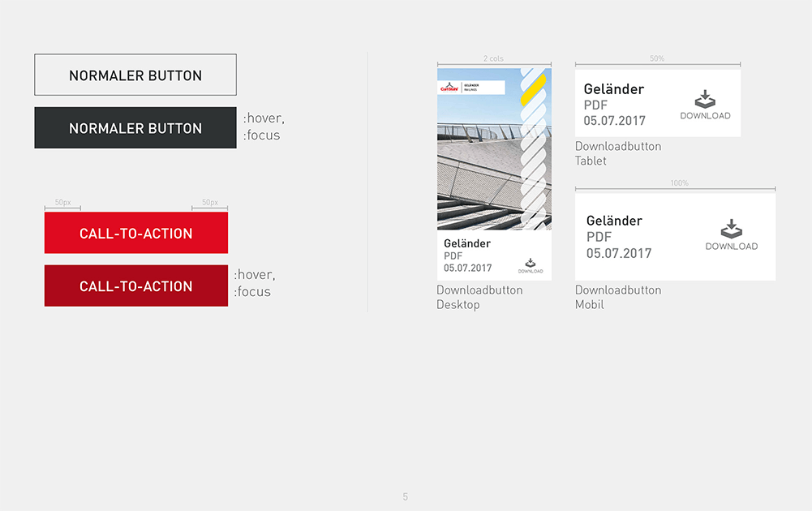812x511 pixels.
Task: Click the "2 cols" width label
Action: tap(493, 59)
